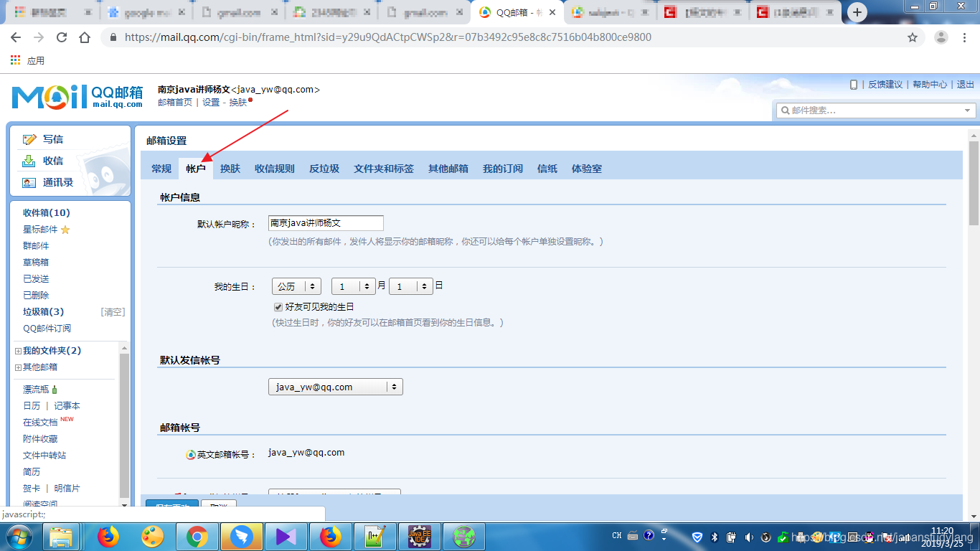The width and height of the screenshot is (980, 551).
Task: Click the browser back arrow
Action: [x=16, y=37]
